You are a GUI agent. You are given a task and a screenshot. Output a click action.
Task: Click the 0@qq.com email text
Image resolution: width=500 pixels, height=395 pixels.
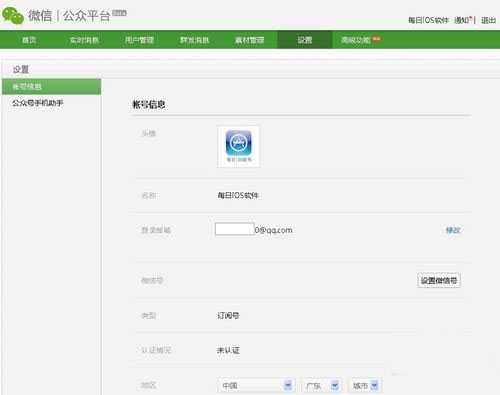coord(274,230)
